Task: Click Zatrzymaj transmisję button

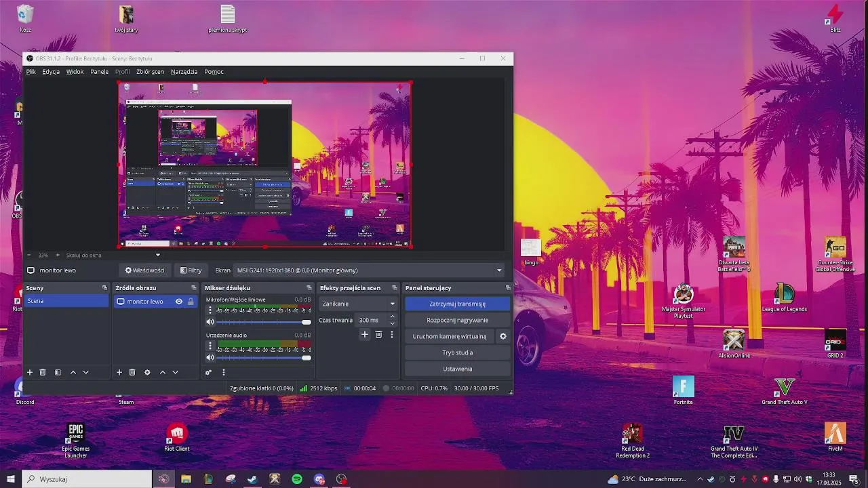Action: (x=457, y=304)
